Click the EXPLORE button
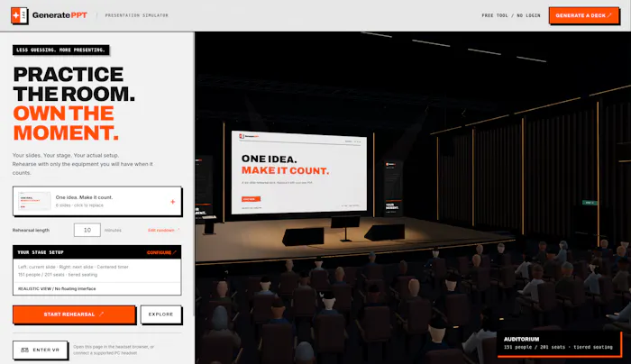 tap(160, 314)
